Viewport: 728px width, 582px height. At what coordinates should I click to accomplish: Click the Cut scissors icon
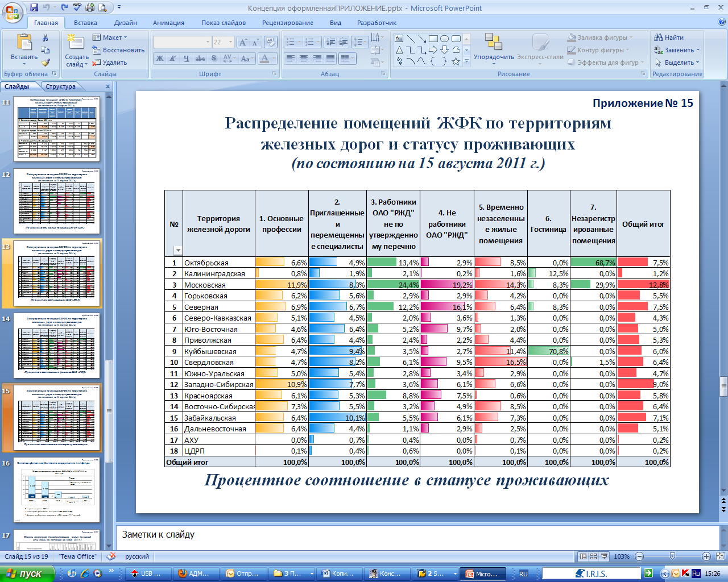45,38
